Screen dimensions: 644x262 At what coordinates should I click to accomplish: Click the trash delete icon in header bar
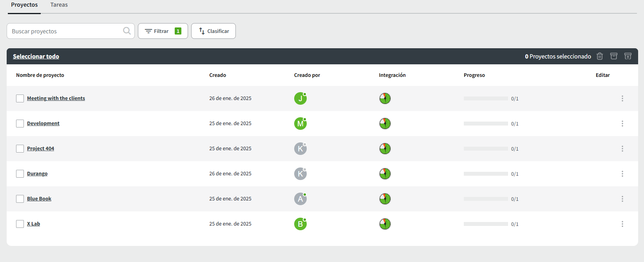pos(599,56)
